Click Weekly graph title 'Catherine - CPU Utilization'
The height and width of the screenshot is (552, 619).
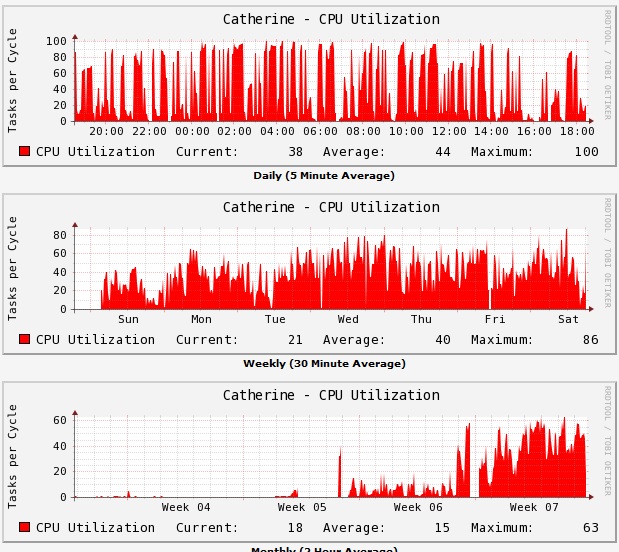point(331,207)
